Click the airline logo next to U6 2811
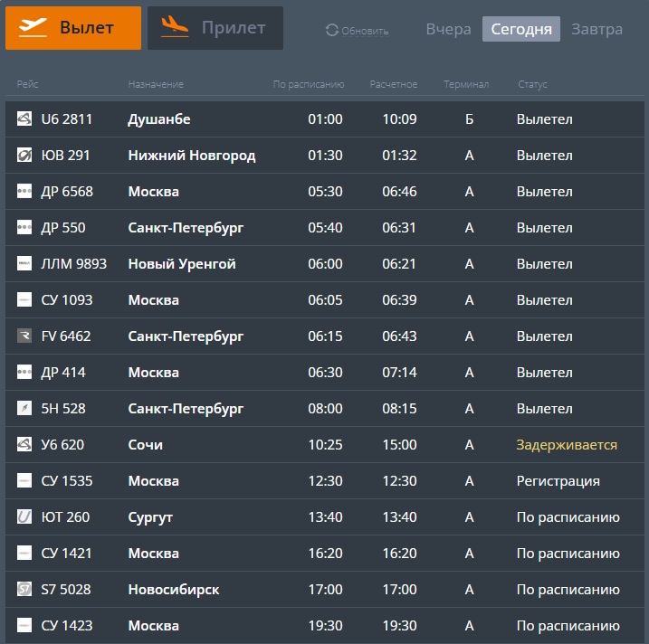 (24, 119)
